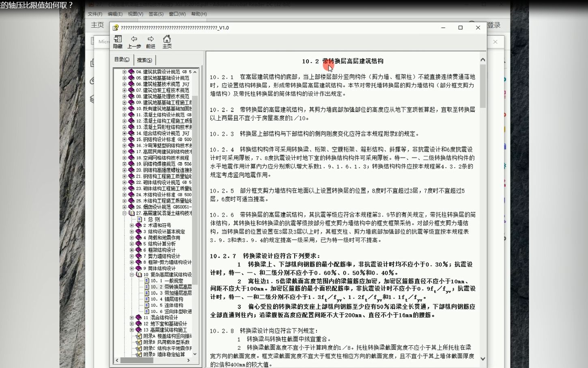Click the page icon for 10.1 一般规定
Image resolution: width=588 pixels, height=368 pixels.
147,280
